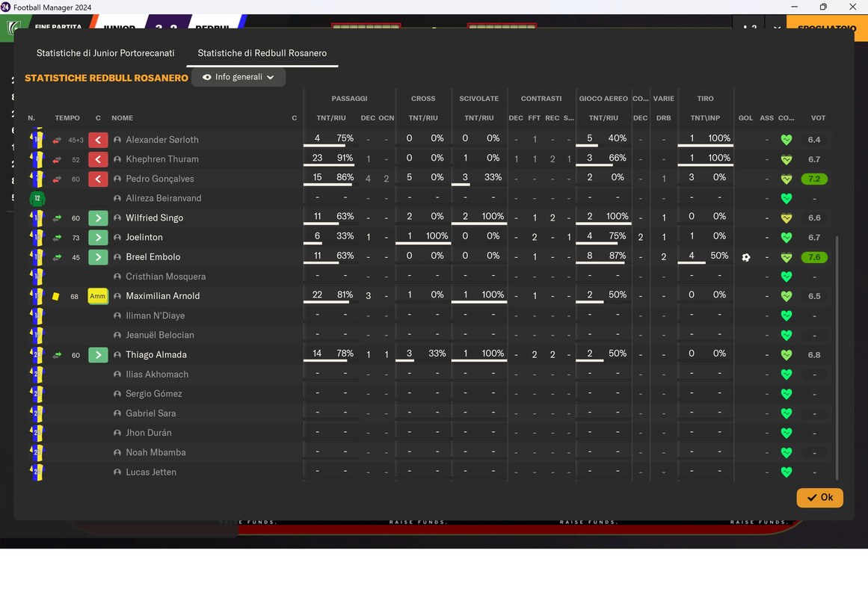Image resolution: width=868 pixels, height=598 pixels.
Task: Switch to Statistiche di Junior Portorecanati tab
Action: click(105, 53)
